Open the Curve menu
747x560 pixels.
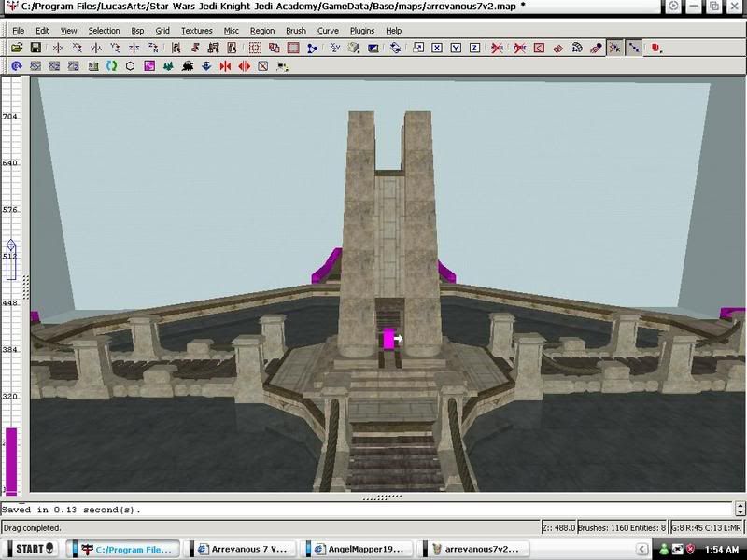328,31
